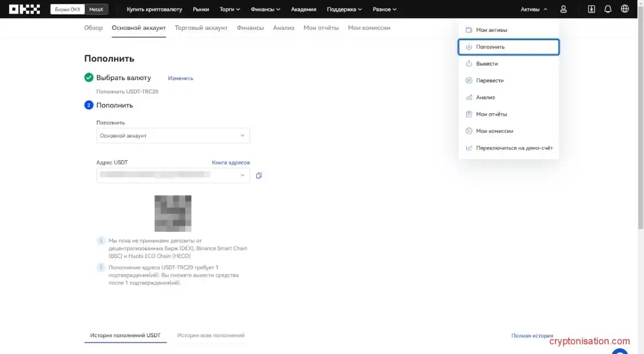Click the Пополнить USDT-TRC20 text
Viewport: 644px width, 354px height.
coord(127,91)
